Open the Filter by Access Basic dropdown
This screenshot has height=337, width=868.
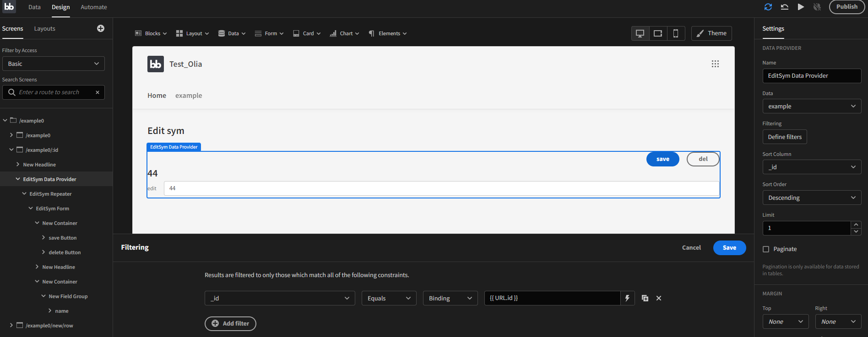[54, 64]
